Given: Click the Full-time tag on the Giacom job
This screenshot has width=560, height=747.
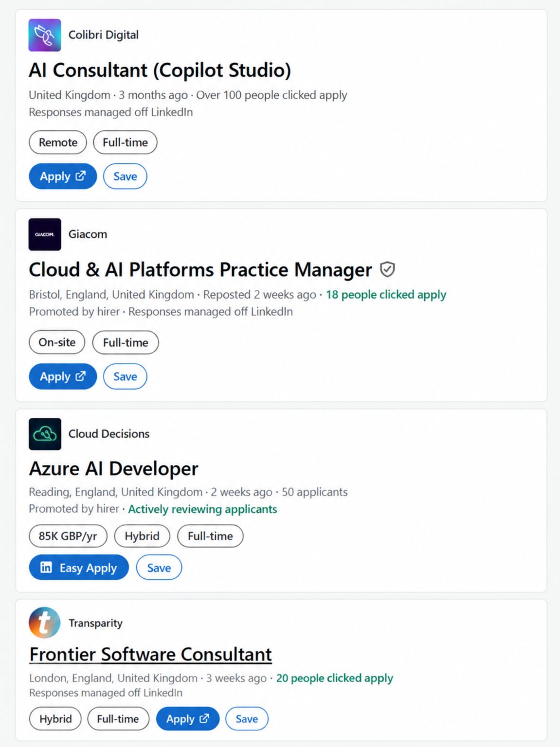Looking at the screenshot, I should coord(126,342).
